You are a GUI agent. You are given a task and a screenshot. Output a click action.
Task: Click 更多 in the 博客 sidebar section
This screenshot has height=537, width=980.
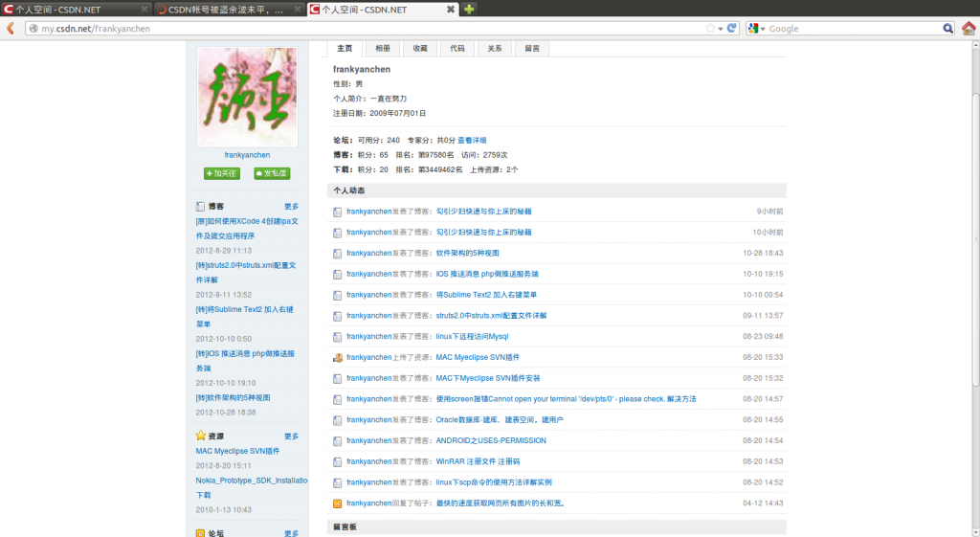point(291,207)
